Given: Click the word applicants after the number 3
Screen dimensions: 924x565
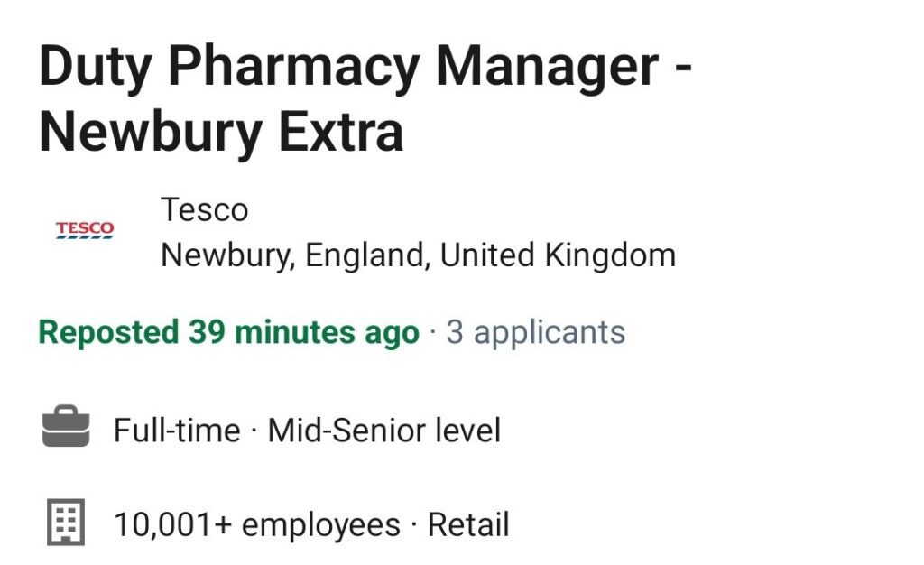Looking at the screenshot, I should click(x=550, y=333).
